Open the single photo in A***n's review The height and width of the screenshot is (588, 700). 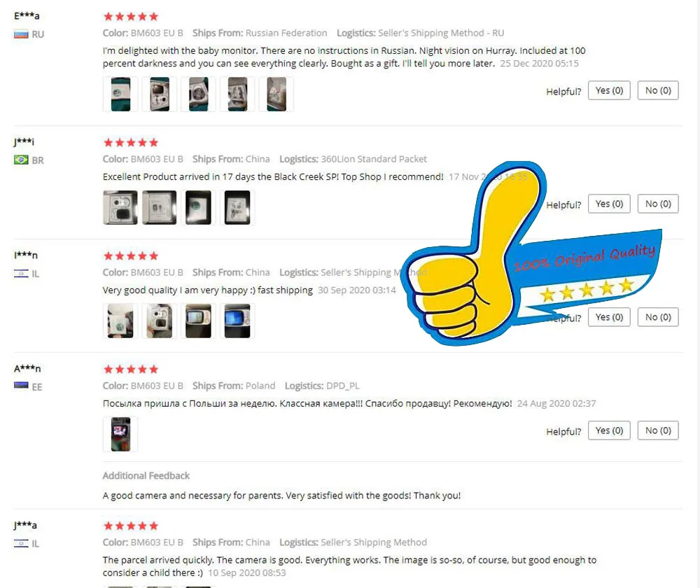click(120, 435)
